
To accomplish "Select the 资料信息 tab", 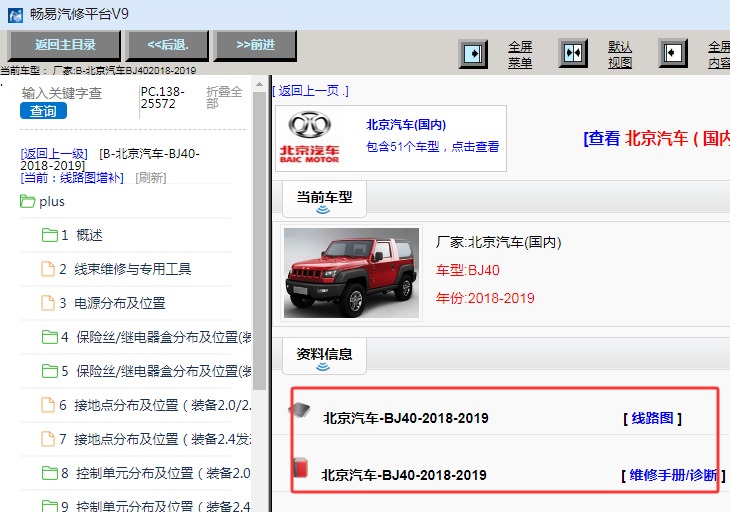I will point(324,356).
